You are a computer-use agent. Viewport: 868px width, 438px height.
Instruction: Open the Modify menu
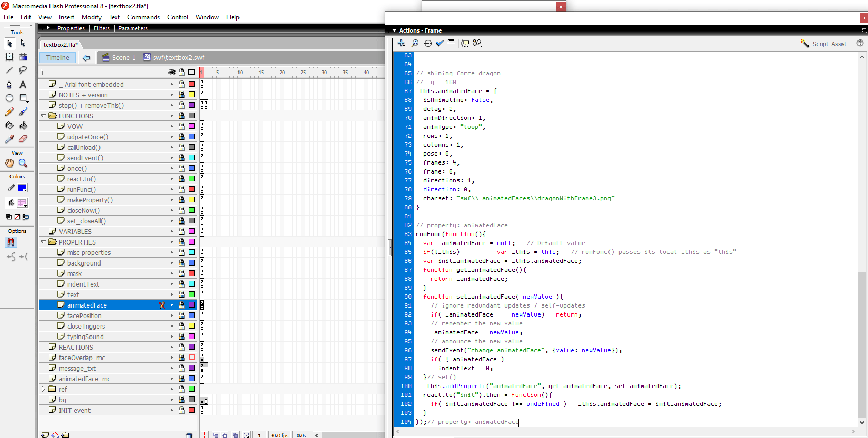tap(92, 17)
